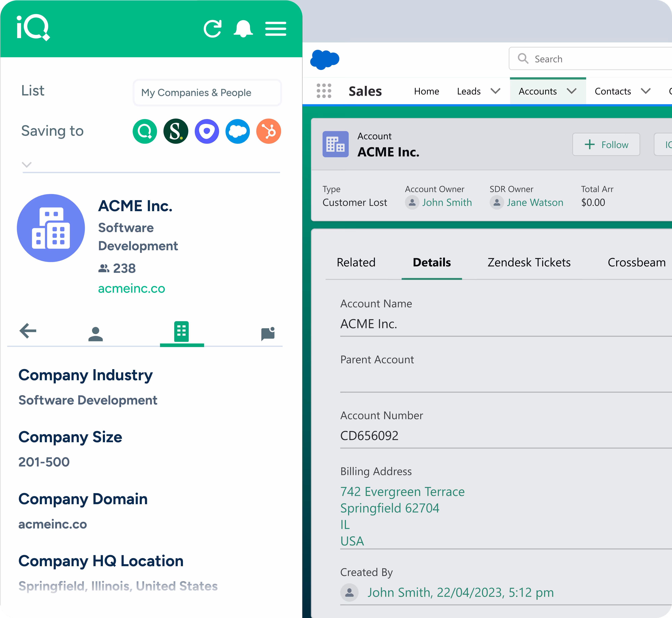Toggle the Salesloft integration icon

(x=176, y=131)
